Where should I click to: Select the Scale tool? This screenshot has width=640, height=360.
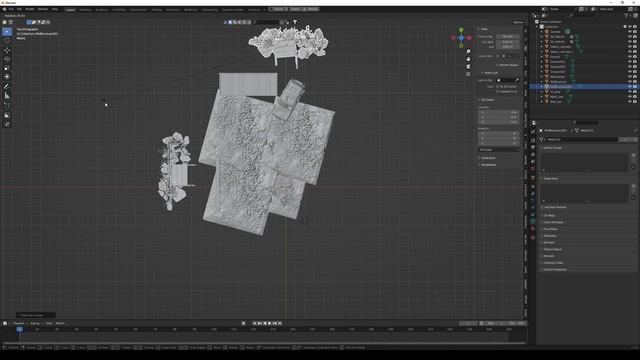7,68
